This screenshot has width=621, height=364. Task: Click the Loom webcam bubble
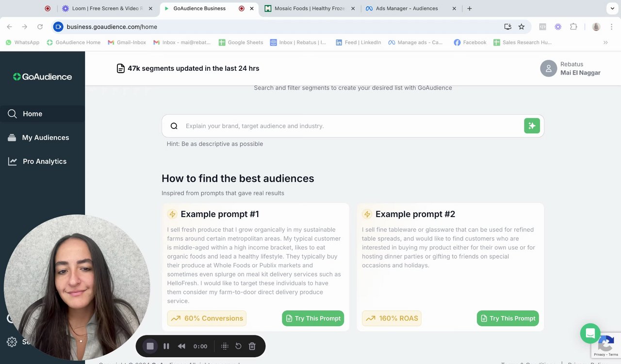pyautogui.click(x=77, y=287)
